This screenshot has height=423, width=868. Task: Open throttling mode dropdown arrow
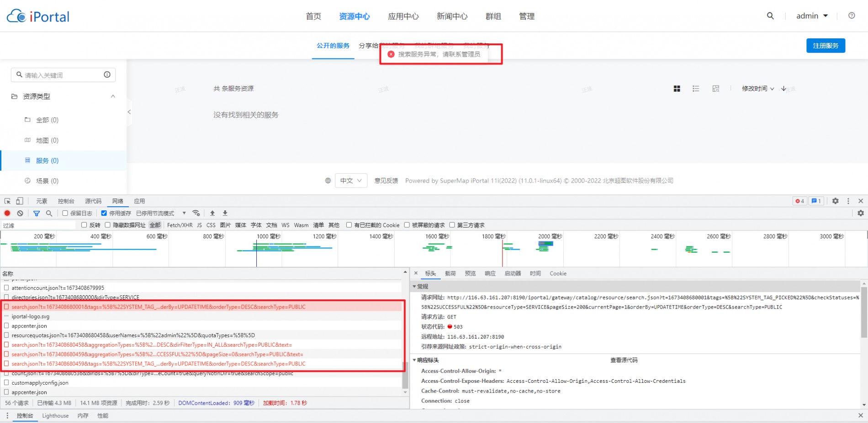(x=184, y=213)
